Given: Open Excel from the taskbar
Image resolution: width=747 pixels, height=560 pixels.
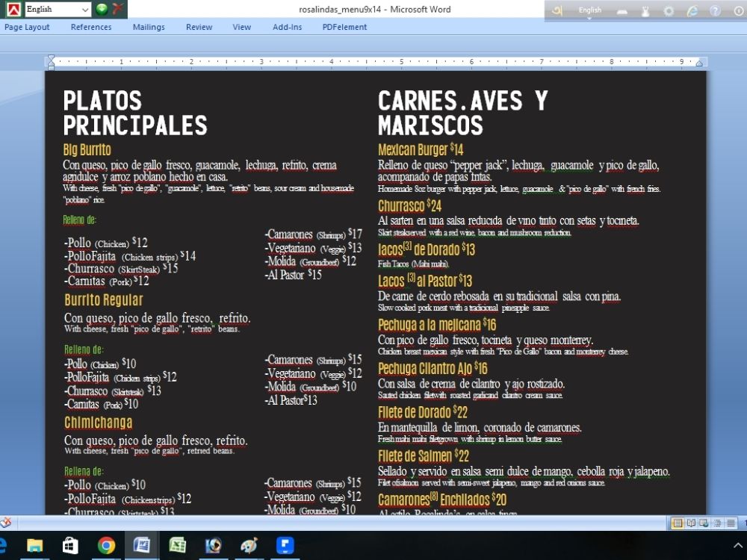Looking at the screenshot, I should pyautogui.click(x=177, y=545).
